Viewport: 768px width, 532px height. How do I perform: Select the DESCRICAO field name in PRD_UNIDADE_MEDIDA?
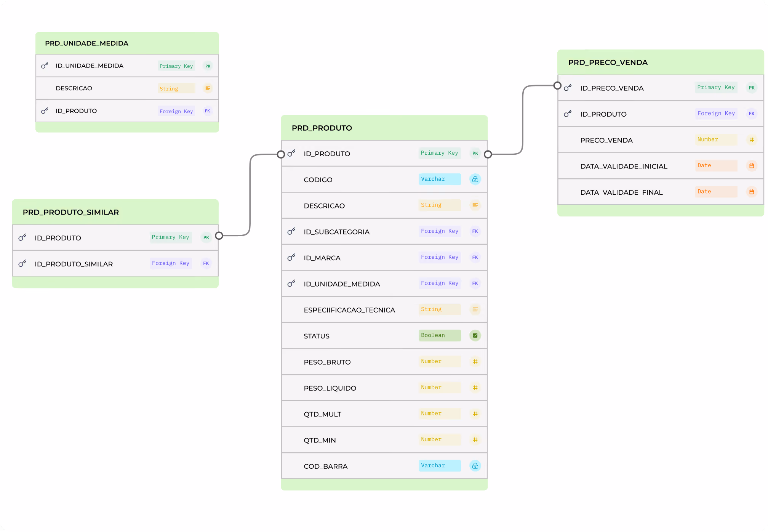74,88
